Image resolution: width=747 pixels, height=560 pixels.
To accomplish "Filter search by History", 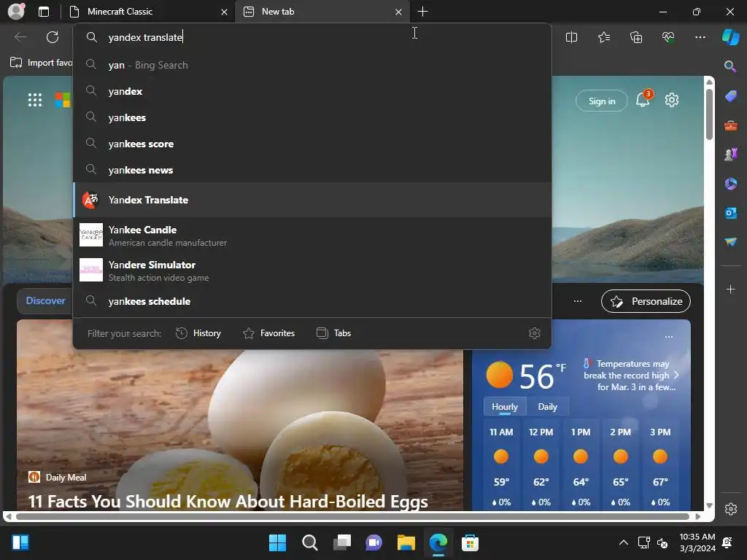I will click(x=198, y=332).
